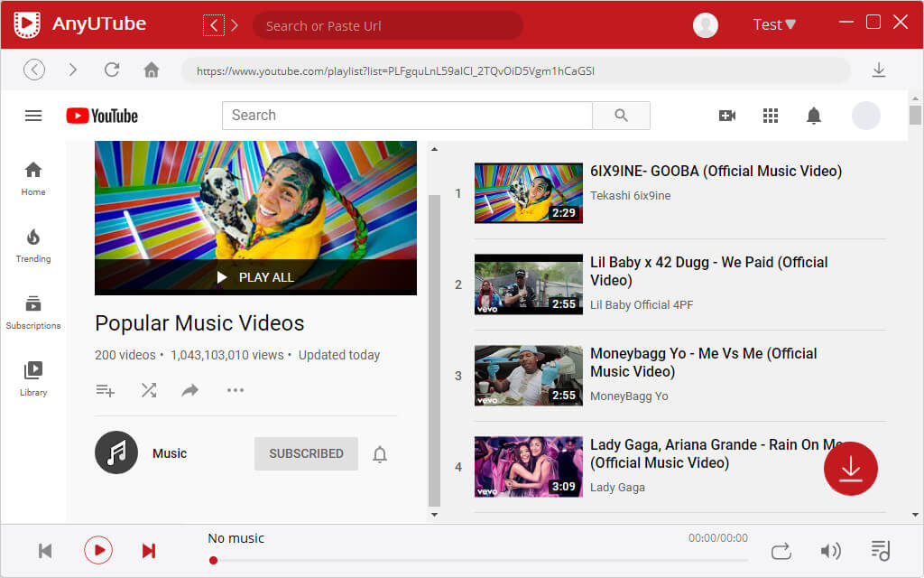Open the YouTube profile avatar
This screenshot has height=578, width=924.
click(x=865, y=116)
